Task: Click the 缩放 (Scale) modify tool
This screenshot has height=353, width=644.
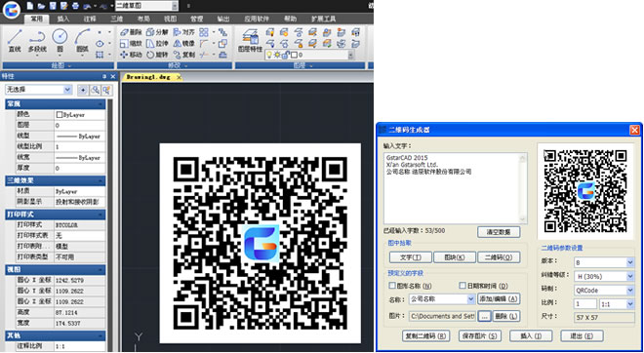Action: click(x=131, y=43)
